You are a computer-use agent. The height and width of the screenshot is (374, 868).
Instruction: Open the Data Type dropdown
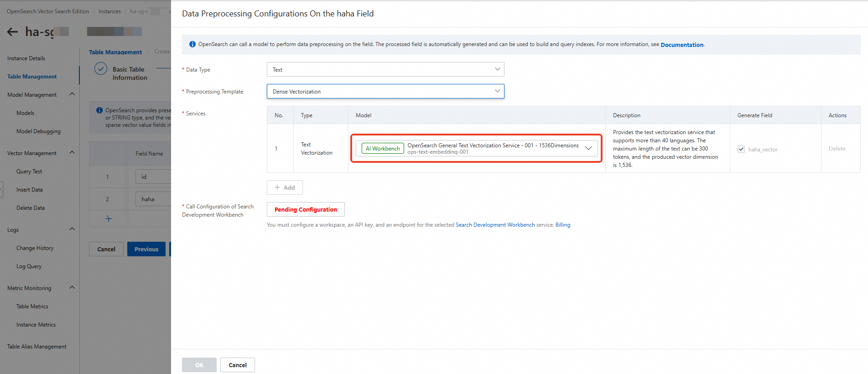[x=385, y=69]
